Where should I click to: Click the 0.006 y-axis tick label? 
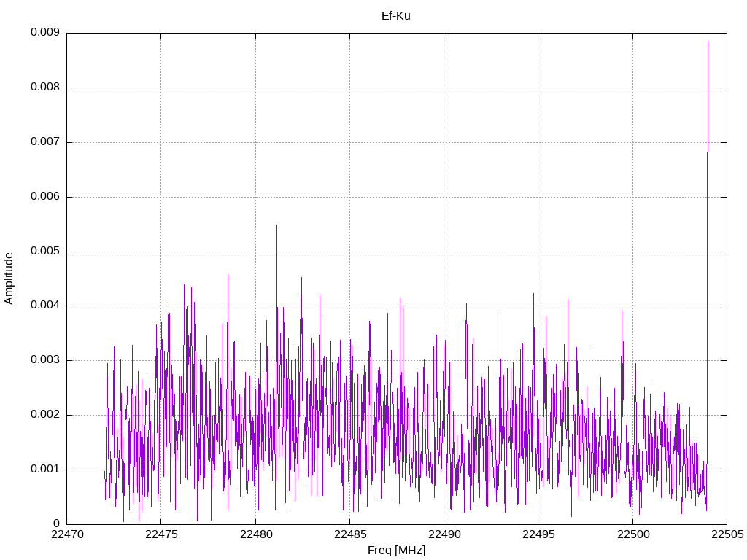[44, 197]
